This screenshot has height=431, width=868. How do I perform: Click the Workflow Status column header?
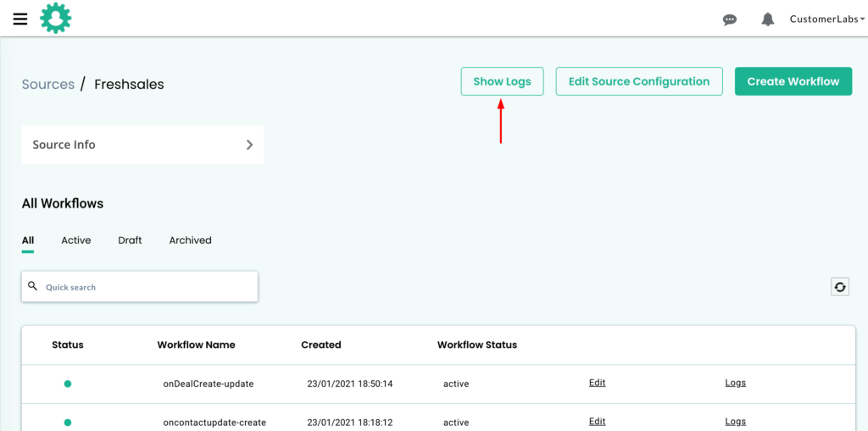coord(477,345)
